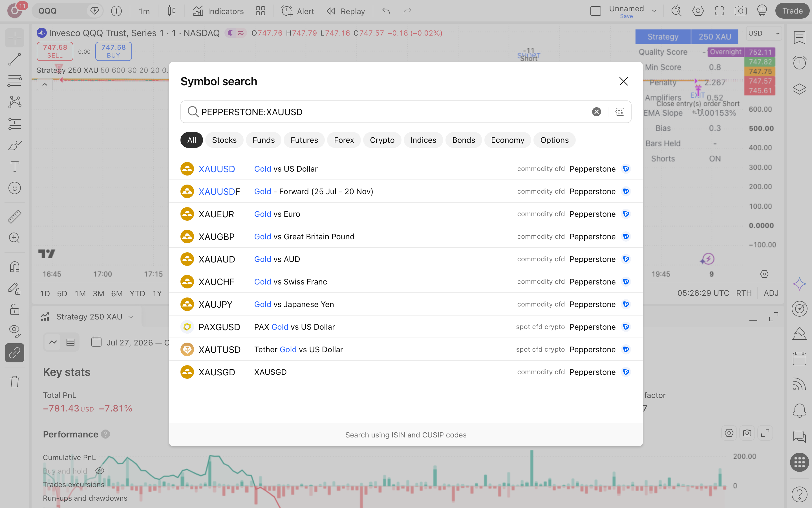Toggle lock all drawing tools
The width and height of the screenshot is (812, 508).
pyautogui.click(x=14, y=309)
